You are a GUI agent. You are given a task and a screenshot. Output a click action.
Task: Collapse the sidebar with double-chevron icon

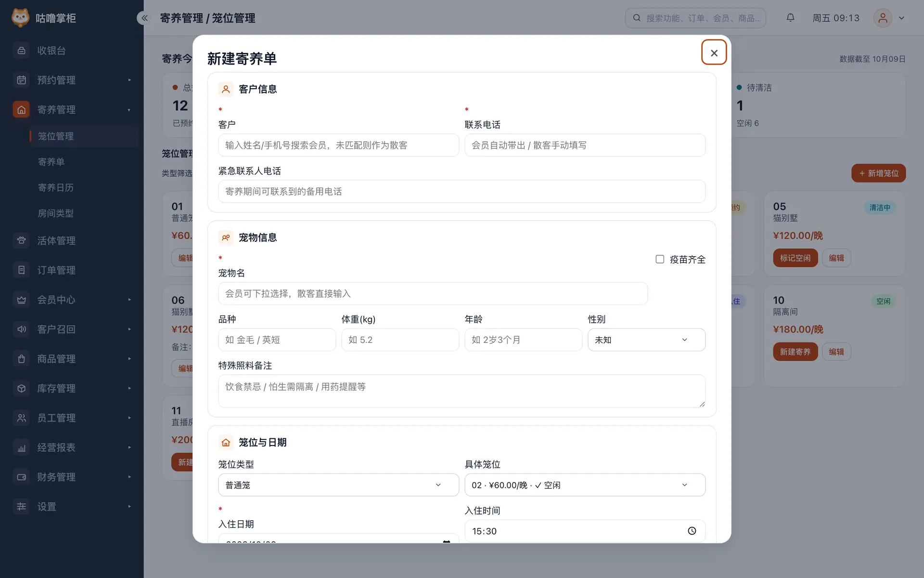144,18
